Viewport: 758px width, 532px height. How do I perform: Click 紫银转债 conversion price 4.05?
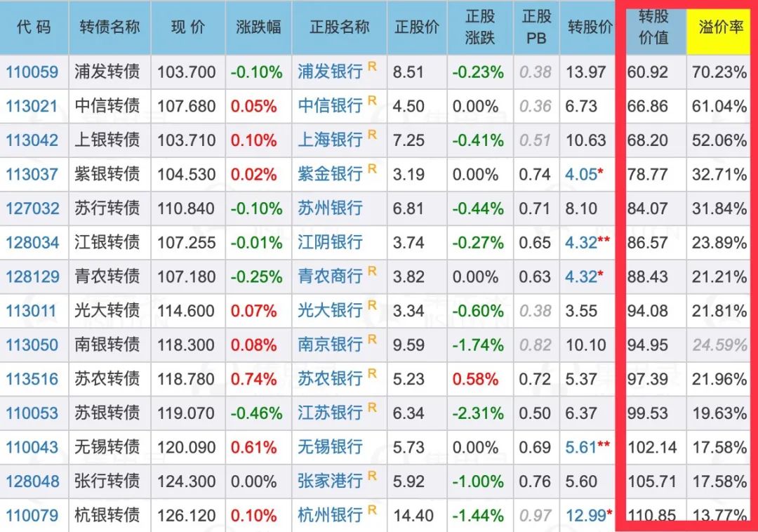point(581,175)
